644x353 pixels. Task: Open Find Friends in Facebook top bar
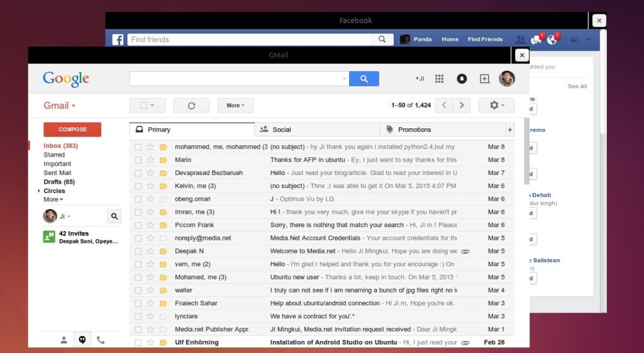click(x=485, y=40)
